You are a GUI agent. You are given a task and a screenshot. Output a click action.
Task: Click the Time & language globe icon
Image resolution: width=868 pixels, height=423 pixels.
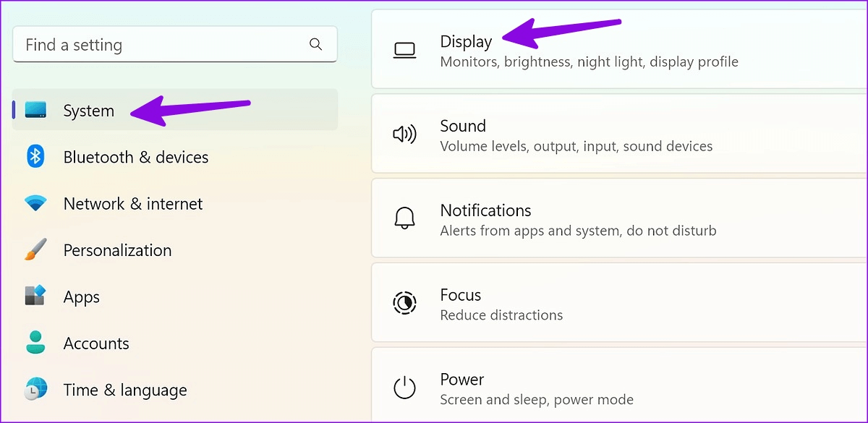coord(35,389)
